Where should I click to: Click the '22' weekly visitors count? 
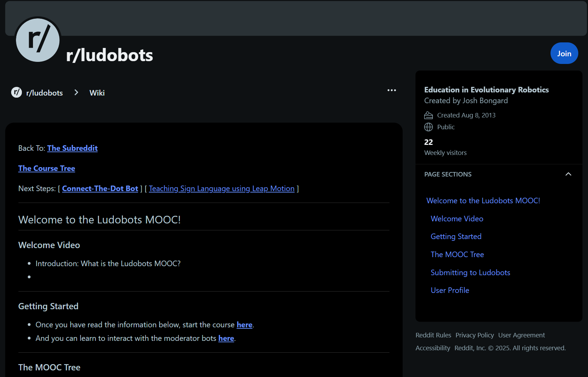(428, 142)
